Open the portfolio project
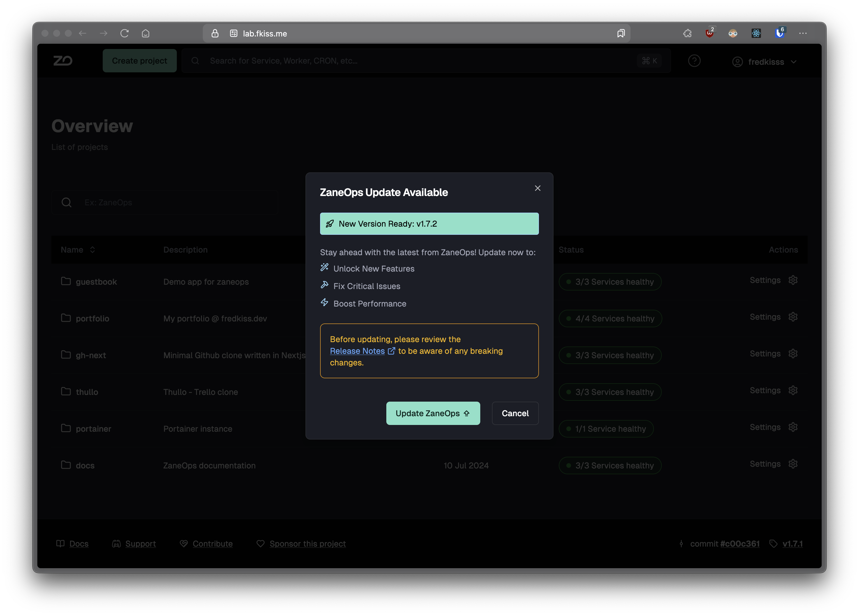The width and height of the screenshot is (859, 616). pyautogui.click(x=92, y=318)
